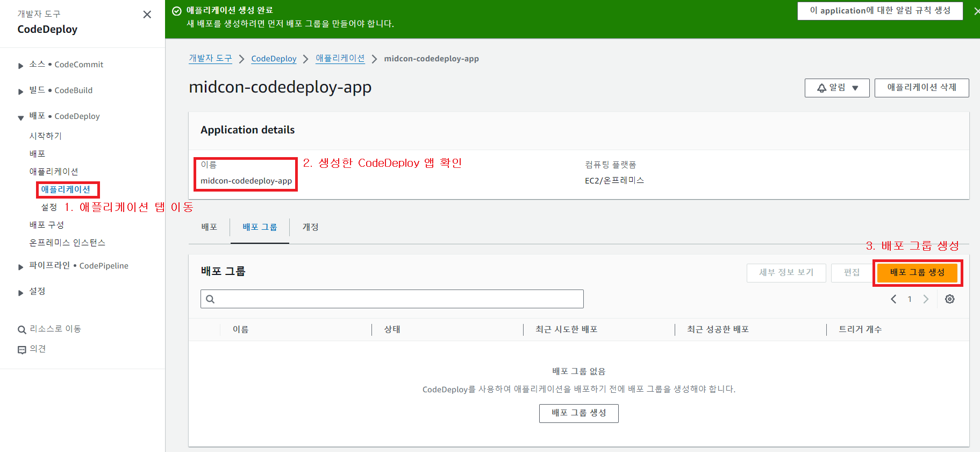The height and width of the screenshot is (452, 980).
Task: Go to next page arrow
Action: [926, 299]
